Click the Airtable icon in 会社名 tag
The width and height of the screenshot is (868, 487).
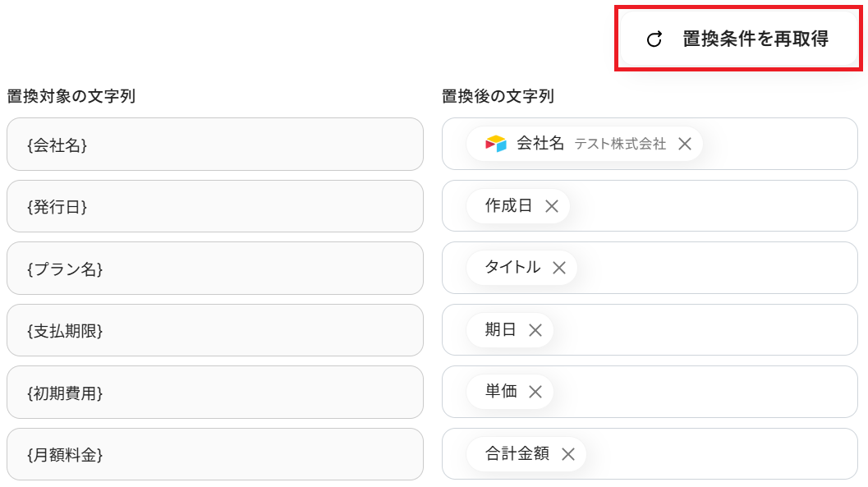click(x=496, y=144)
